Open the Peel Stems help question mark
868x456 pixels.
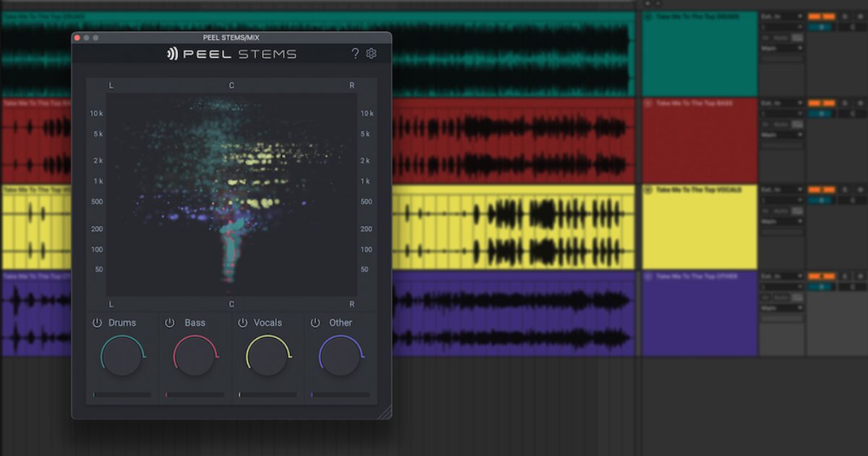(x=355, y=54)
